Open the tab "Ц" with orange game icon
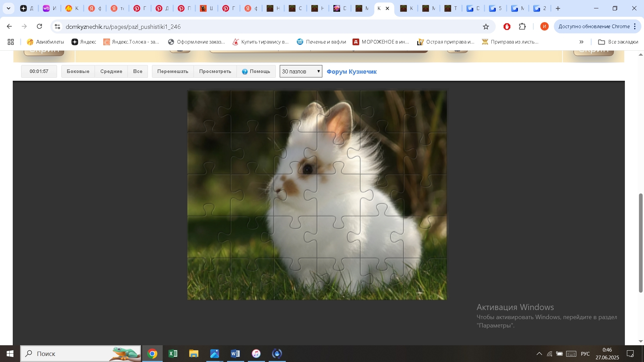This screenshot has width=644, height=362. 207,8
